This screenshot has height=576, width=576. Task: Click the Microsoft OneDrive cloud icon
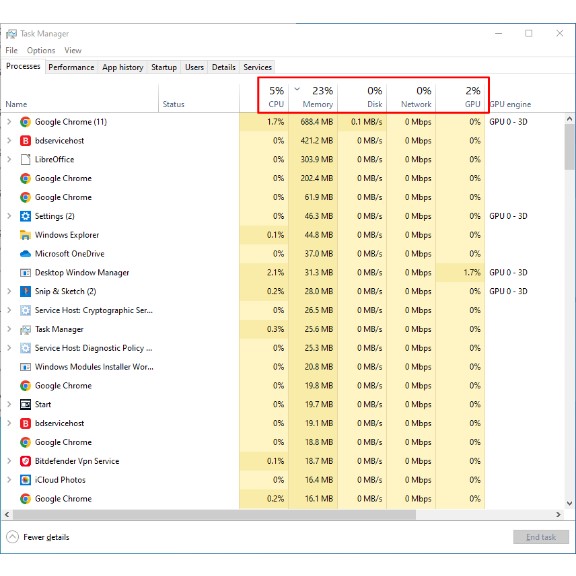click(25, 254)
